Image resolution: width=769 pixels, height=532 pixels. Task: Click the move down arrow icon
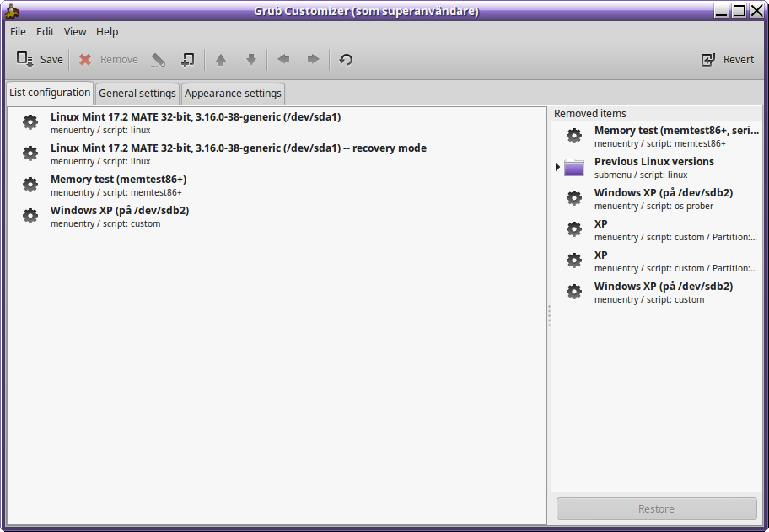pos(251,59)
